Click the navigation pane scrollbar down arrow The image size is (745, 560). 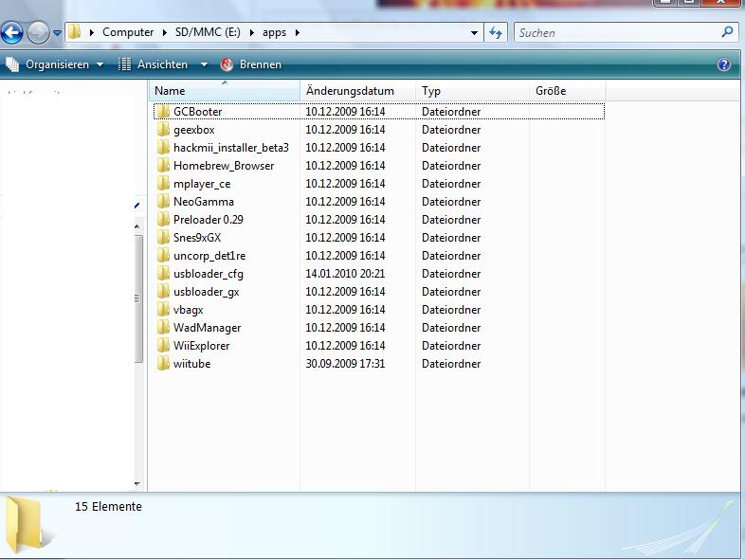[137, 484]
